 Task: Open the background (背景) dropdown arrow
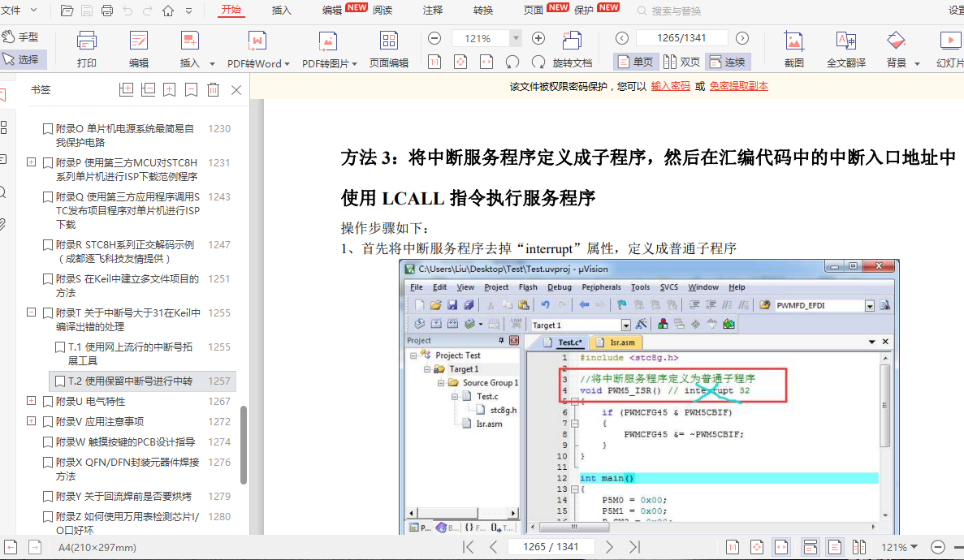pyautogui.click(x=917, y=64)
